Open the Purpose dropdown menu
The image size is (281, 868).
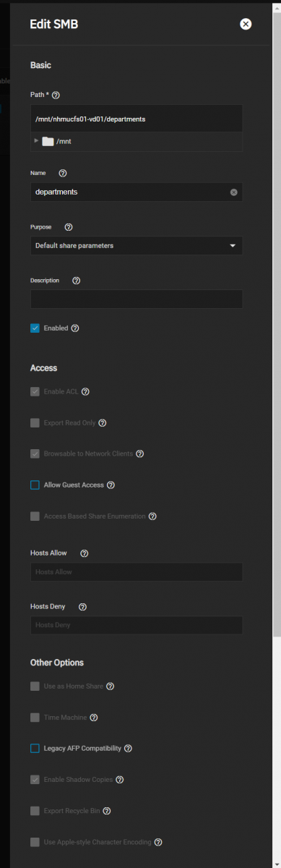[137, 245]
